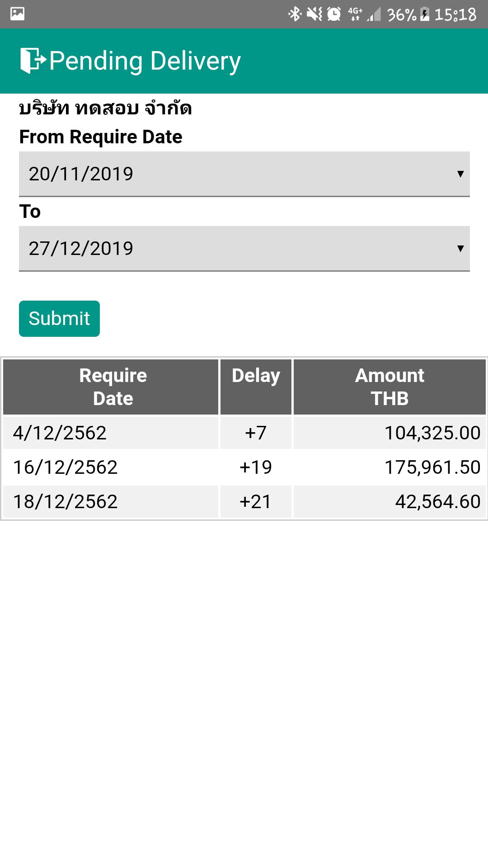Tap the exit door icon in header
Viewport: 488px width, 868px height.
[33, 61]
